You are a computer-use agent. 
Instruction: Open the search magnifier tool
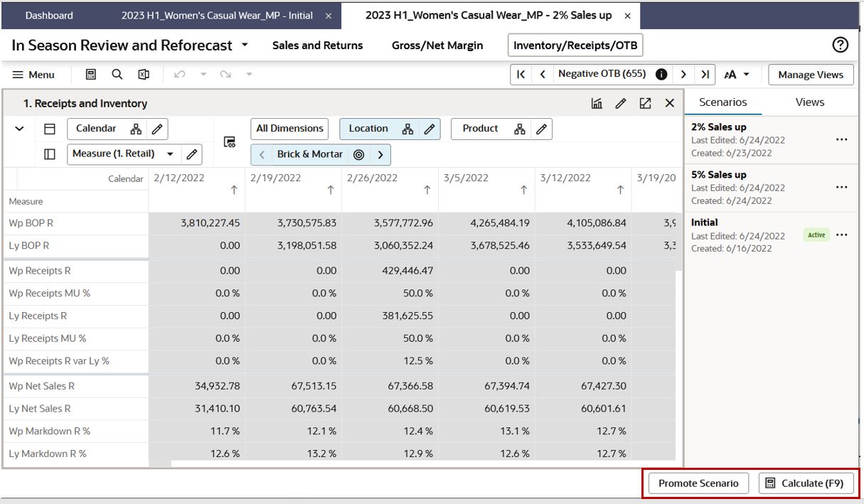(117, 75)
